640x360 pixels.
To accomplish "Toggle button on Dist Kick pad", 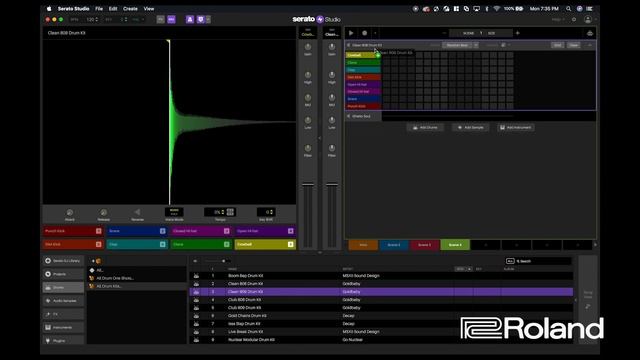I will [x=98, y=244].
